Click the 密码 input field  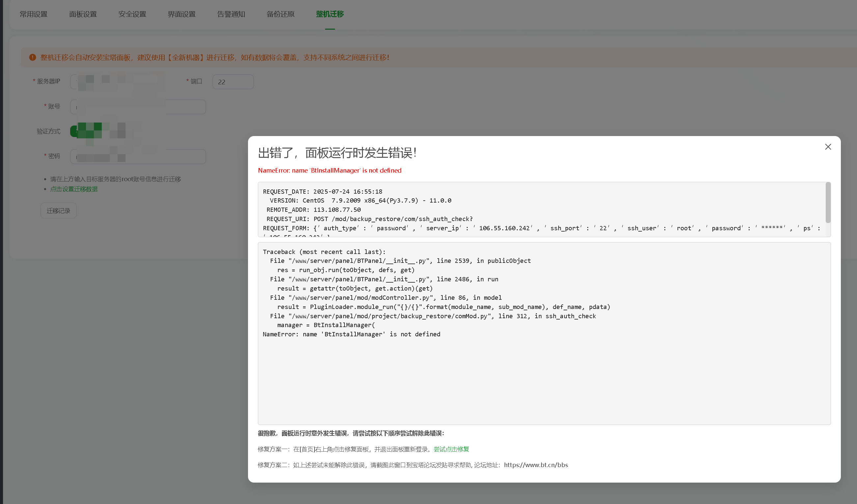138,156
